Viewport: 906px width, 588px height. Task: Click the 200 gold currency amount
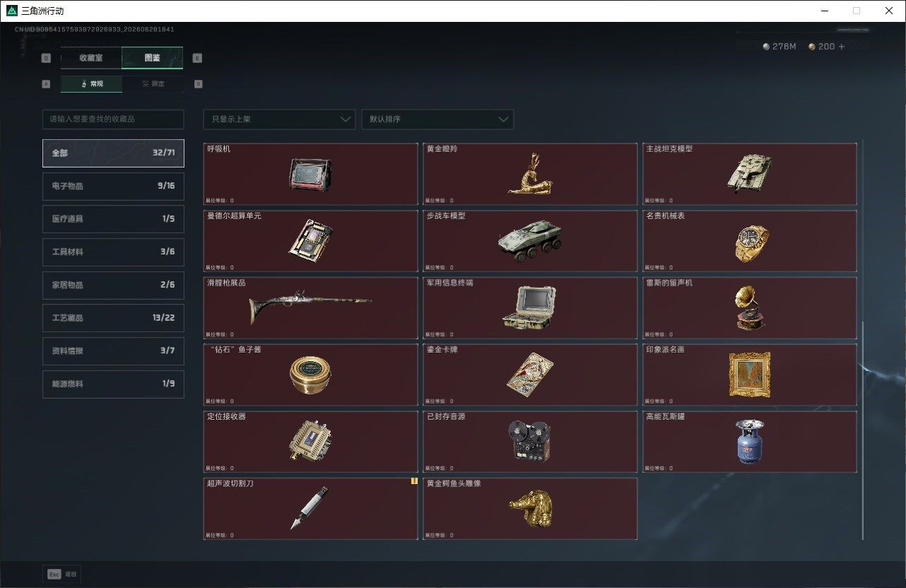click(x=826, y=47)
